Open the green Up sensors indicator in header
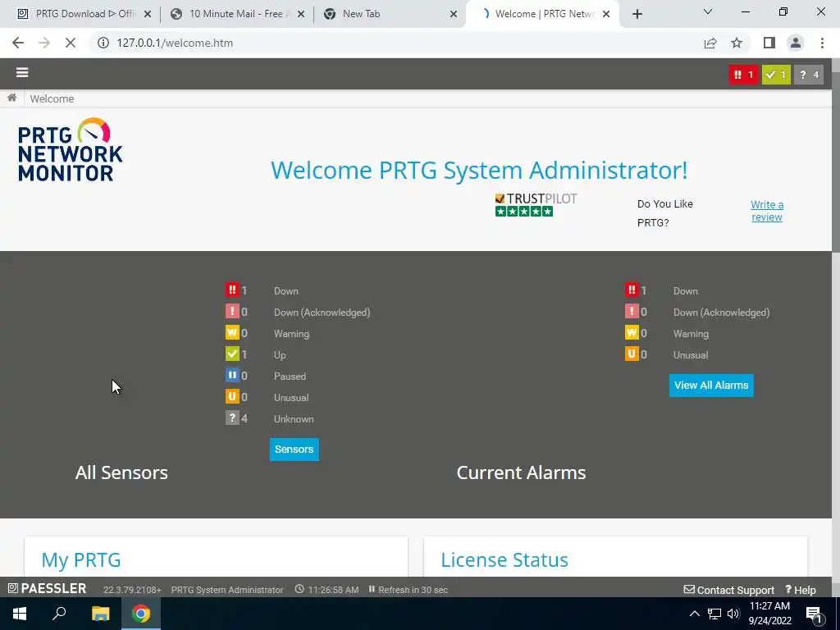Image resolution: width=840 pixels, height=630 pixels. point(776,75)
